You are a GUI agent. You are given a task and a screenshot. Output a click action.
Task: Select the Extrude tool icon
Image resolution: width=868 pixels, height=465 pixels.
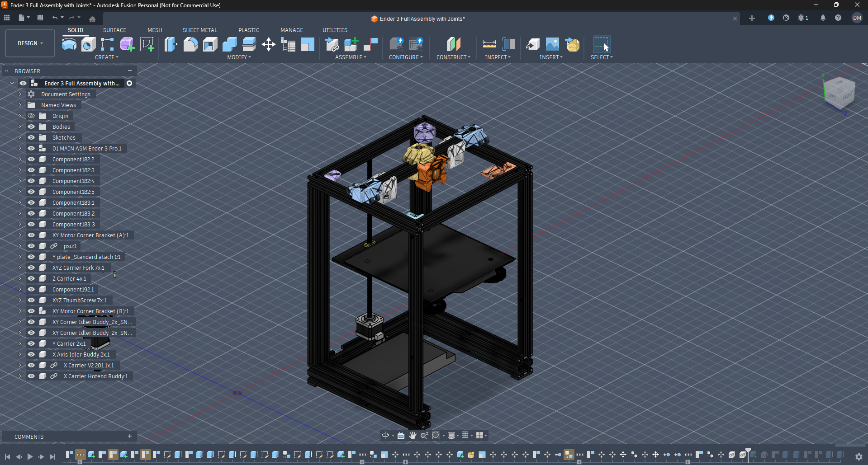point(69,44)
